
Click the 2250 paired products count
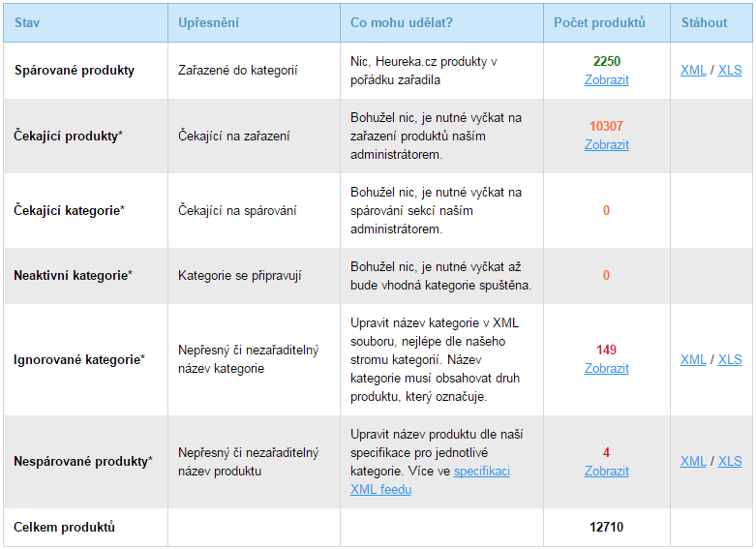click(607, 61)
